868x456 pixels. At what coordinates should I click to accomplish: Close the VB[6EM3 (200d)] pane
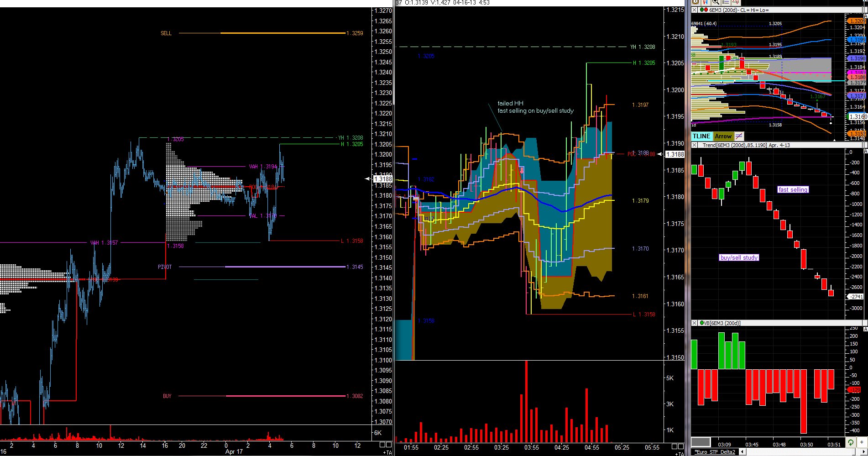(x=695, y=323)
